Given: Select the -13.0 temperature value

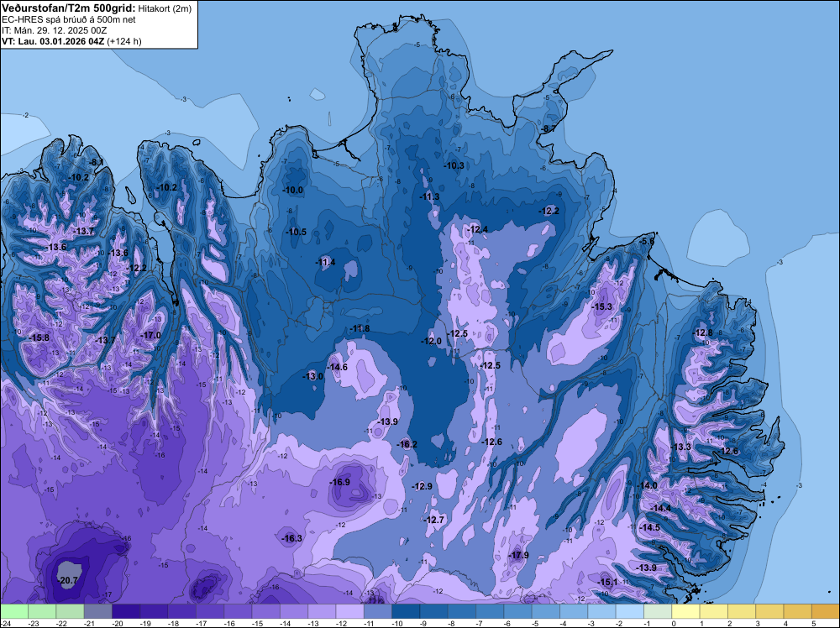Looking at the screenshot, I should 312,376.
